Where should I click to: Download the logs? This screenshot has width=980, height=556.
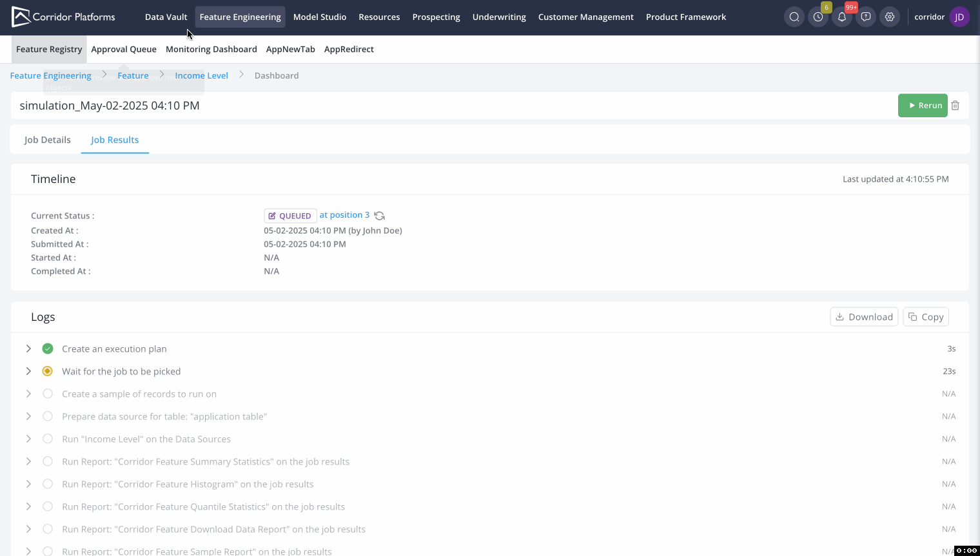tap(864, 317)
